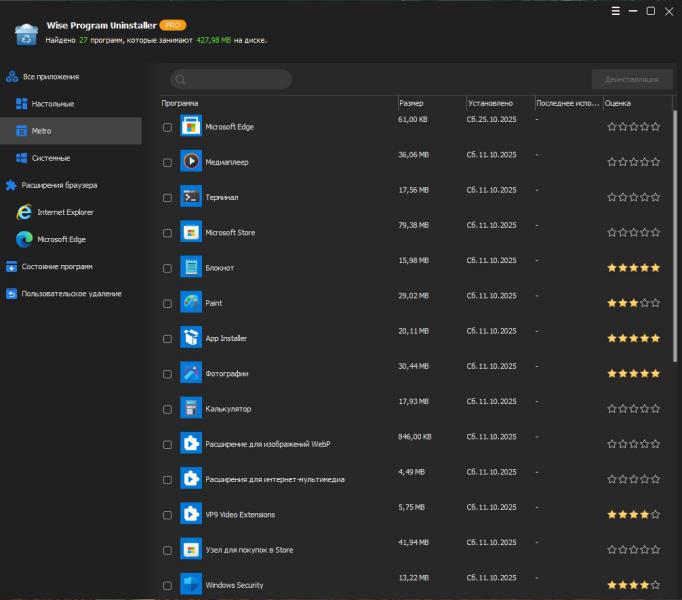The width and height of the screenshot is (682, 600).
Task: Click the Фотографии app icon
Action: 191,373
